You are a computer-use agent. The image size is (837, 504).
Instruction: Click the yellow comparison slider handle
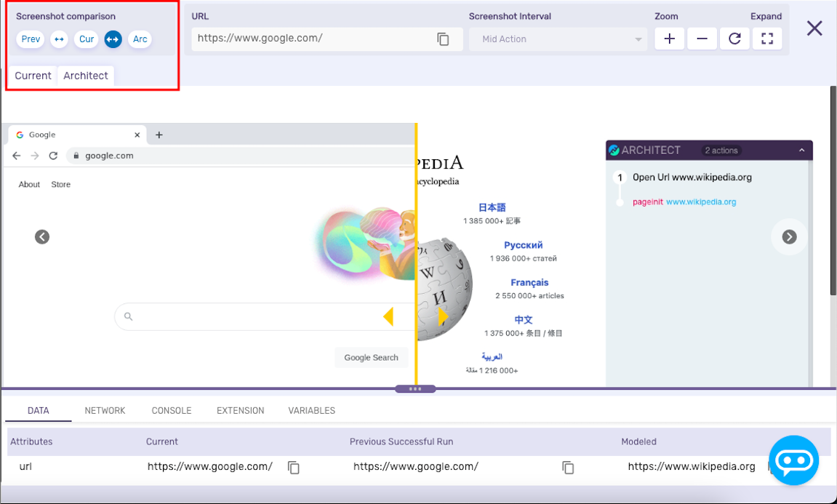tap(416, 316)
